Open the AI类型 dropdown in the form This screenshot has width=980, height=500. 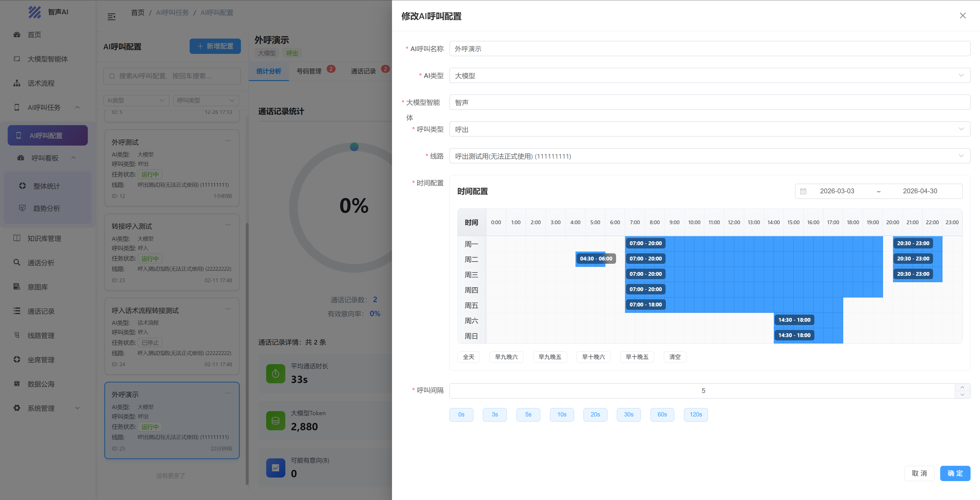pos(709,75)
